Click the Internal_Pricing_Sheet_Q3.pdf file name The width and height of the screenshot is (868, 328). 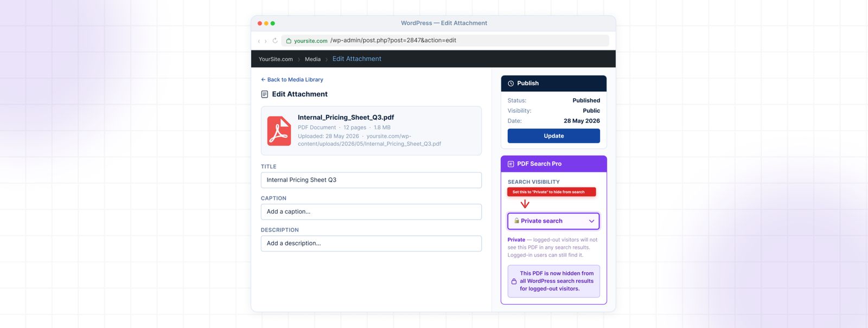click(x=346, y=117)
